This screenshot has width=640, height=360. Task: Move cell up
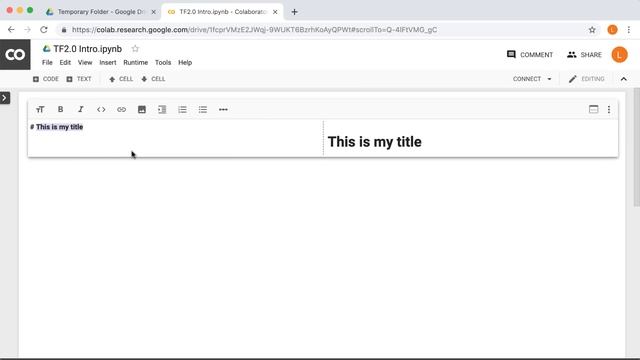(x=121, y=79)
